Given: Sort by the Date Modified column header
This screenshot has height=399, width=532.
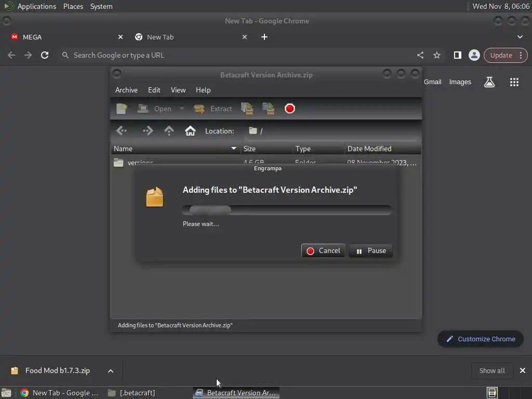Looking at the screenshot, I should click(383, 149).
